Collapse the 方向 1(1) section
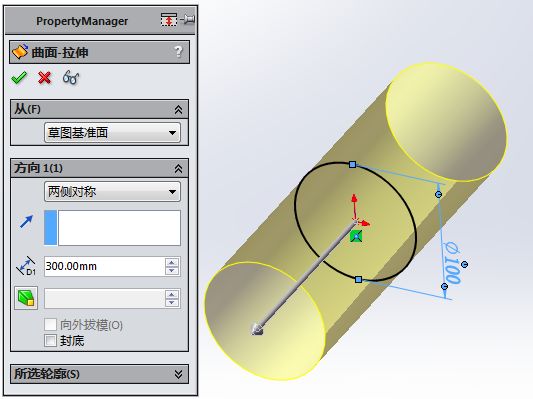 click(x=178, y=169)
